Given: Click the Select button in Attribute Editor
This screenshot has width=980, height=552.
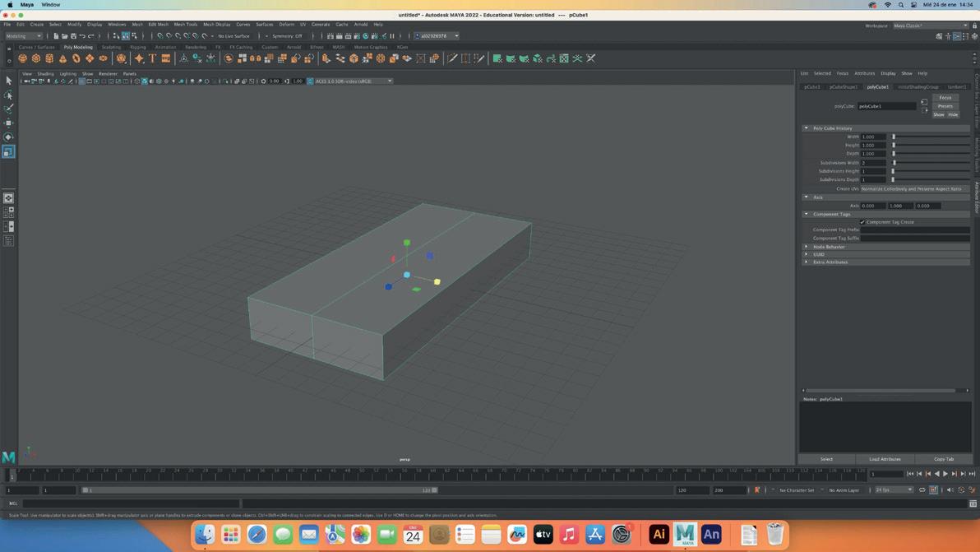Looking at the screenshot, I should [x=826, y=459].
